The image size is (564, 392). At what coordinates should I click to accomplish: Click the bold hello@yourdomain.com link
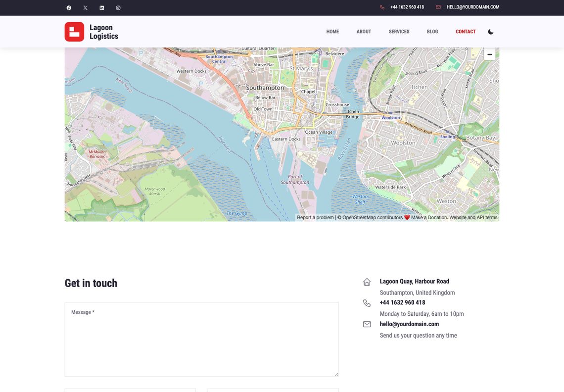[409, 324]
